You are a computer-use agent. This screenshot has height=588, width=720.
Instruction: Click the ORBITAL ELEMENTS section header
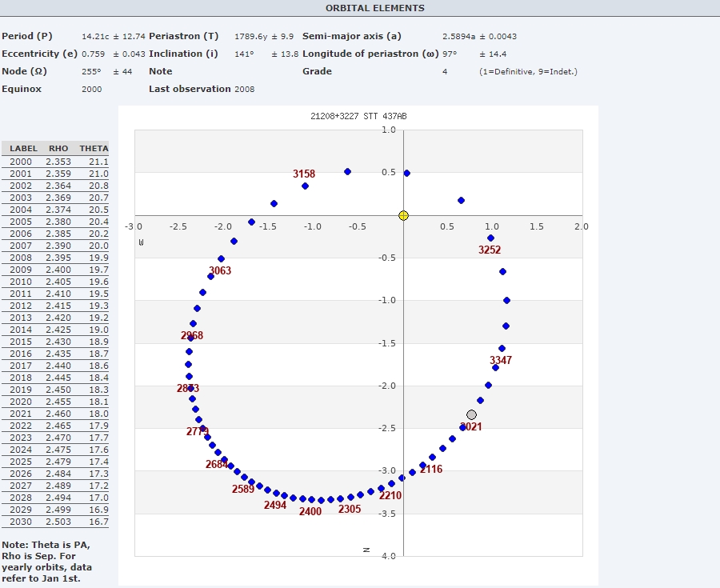(x=374, y=8)
